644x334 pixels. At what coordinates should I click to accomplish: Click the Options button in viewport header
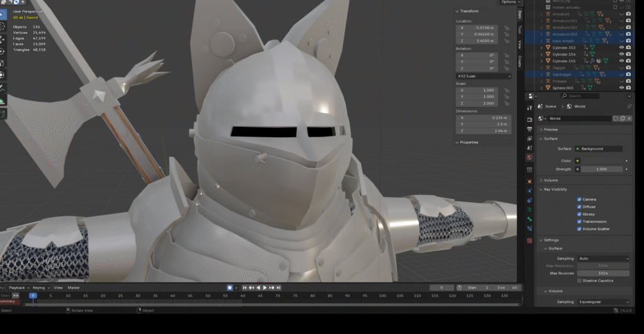(508, 3)
